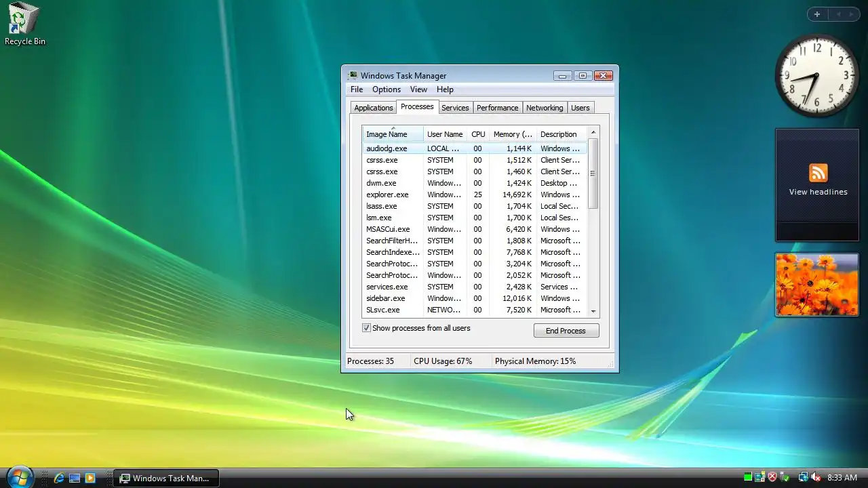Open the File menu
868x488 pixels.
357,89
